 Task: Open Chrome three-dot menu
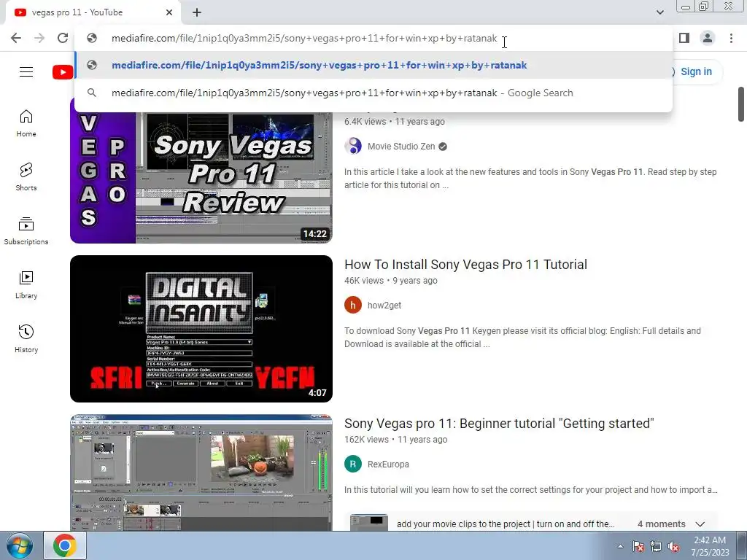pyautogui.click(x=731, y=38)
